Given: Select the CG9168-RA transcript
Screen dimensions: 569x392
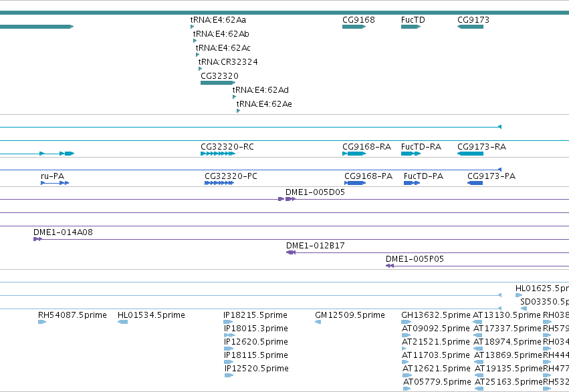Looking at the screenshot, I should [x=354, y=154].
